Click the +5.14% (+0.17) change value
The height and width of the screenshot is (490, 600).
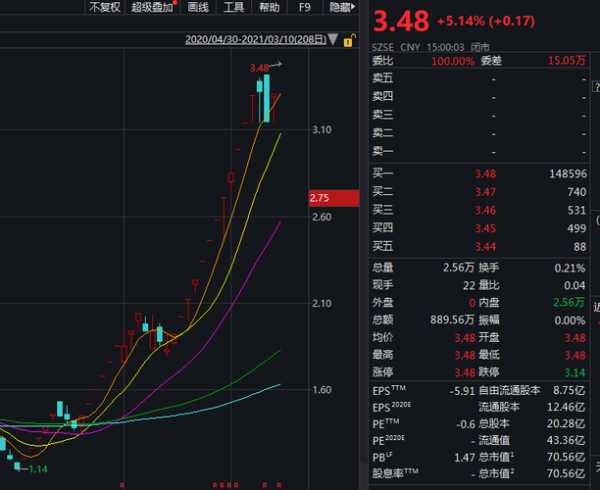(x=486, y=21)
